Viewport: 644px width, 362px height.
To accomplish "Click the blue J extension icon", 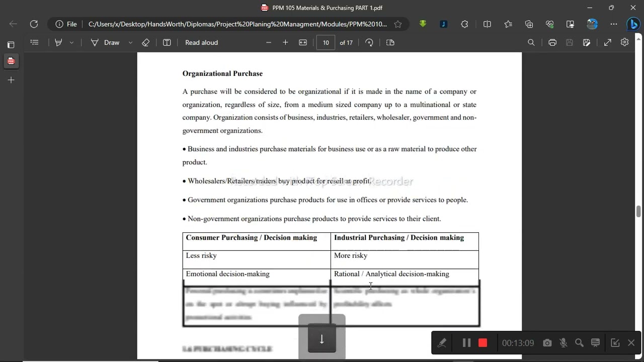I will click(x=443, y=24).
